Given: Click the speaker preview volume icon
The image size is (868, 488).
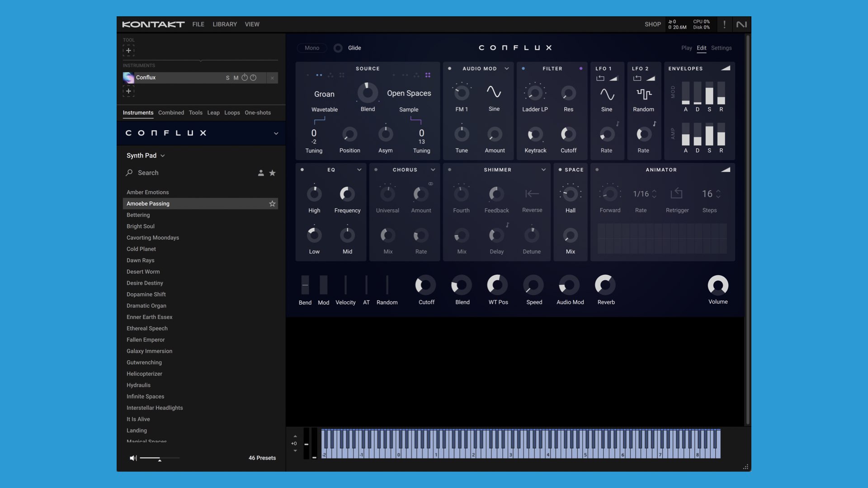Looking at the screenshot, I should (x=133, y=458).
